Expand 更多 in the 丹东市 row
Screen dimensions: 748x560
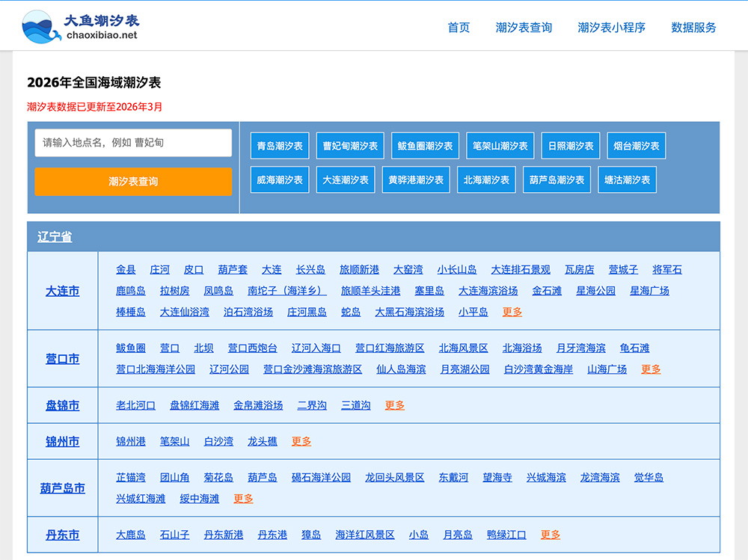550,535
